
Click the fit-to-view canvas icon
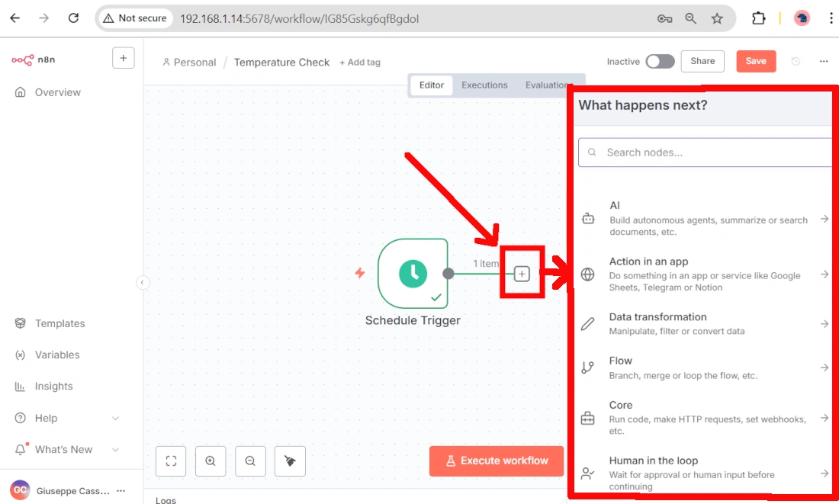[171, 461]
